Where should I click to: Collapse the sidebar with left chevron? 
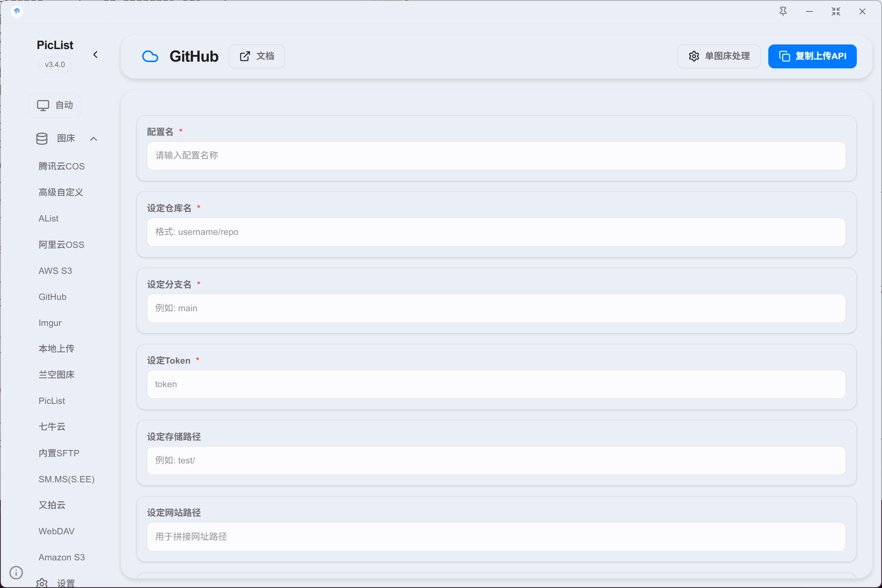[x=95, y=55]
